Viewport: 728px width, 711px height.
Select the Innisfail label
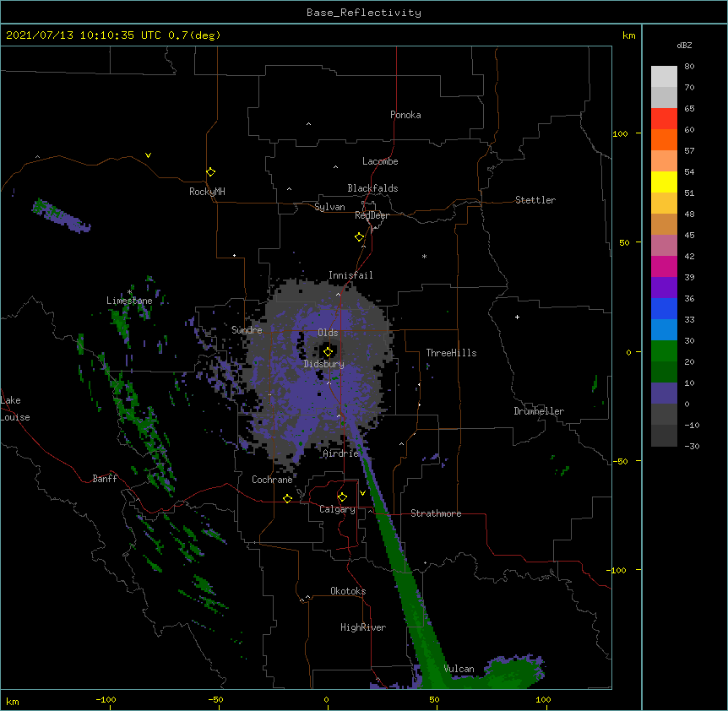coord(350,275)
